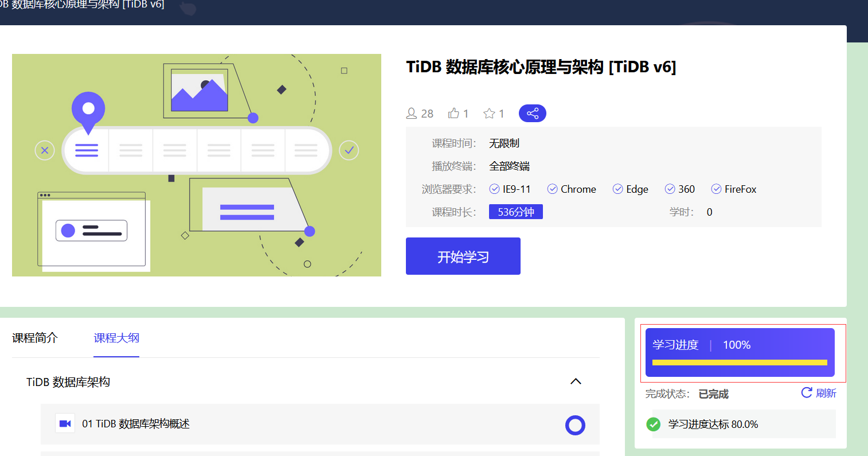Click the 浏览器要求 label
This screenshot has width=868, height=456.
[x=449, y=189]
